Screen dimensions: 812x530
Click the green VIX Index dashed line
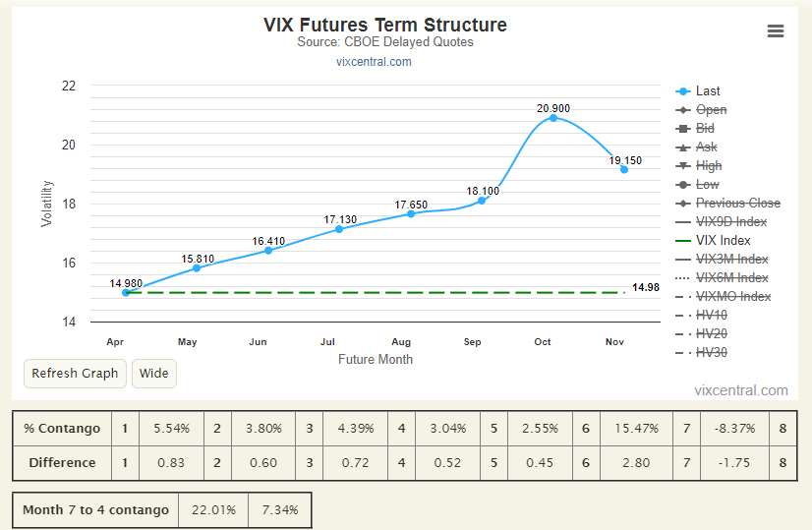[x=375, y=293]
